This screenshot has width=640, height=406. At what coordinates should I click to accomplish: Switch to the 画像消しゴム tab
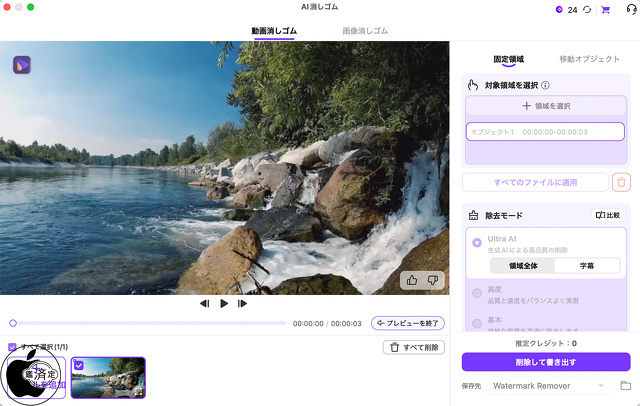tap(365, 31)
